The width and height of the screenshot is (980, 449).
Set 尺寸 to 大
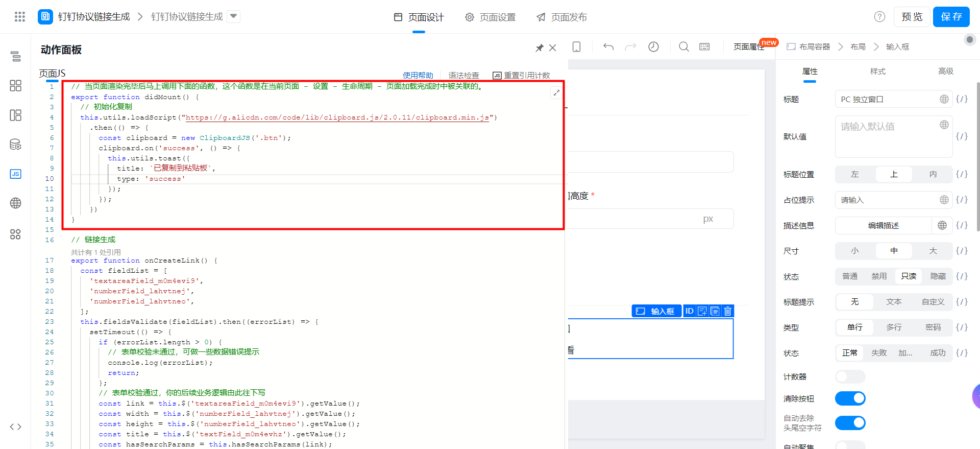click(933, 251)
